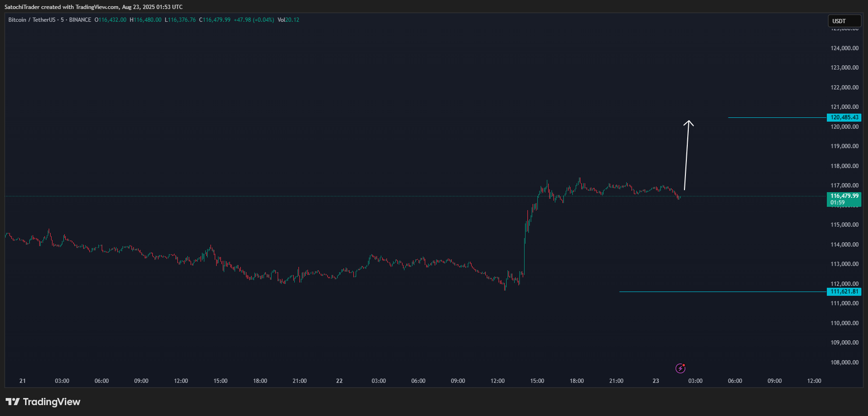Click the 112,000.00 price axis label
Screen dimensions: 868x416
(x=844, y=284)
